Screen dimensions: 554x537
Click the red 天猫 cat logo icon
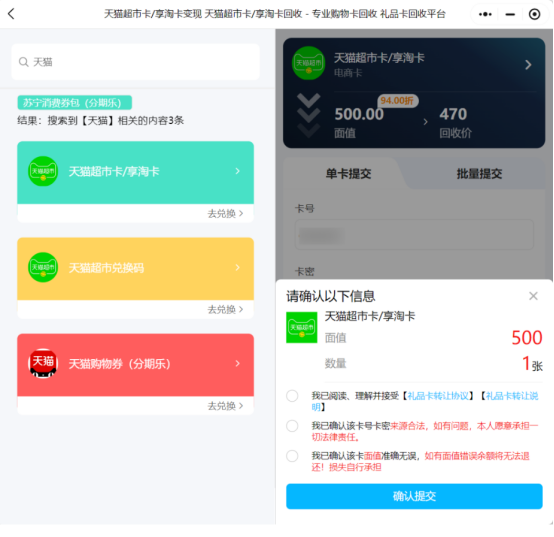43,364
